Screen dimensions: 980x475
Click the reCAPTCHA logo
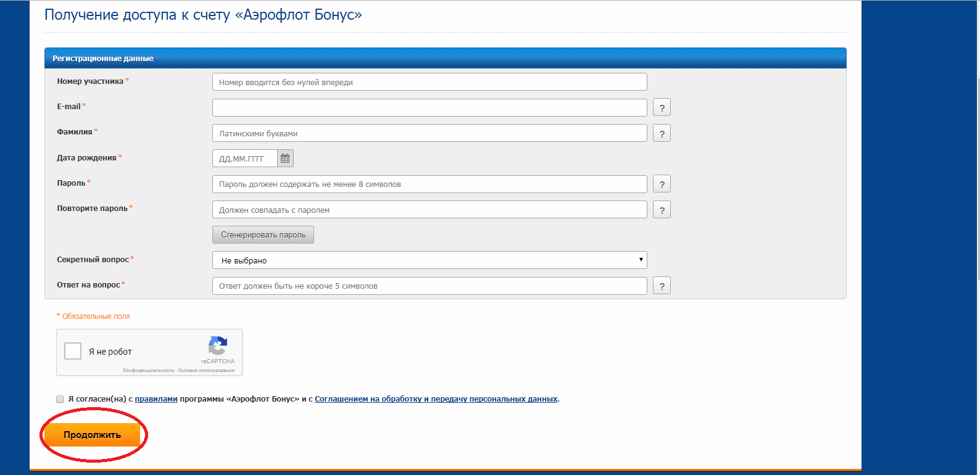pyautogui.click(x=218, y=347)
